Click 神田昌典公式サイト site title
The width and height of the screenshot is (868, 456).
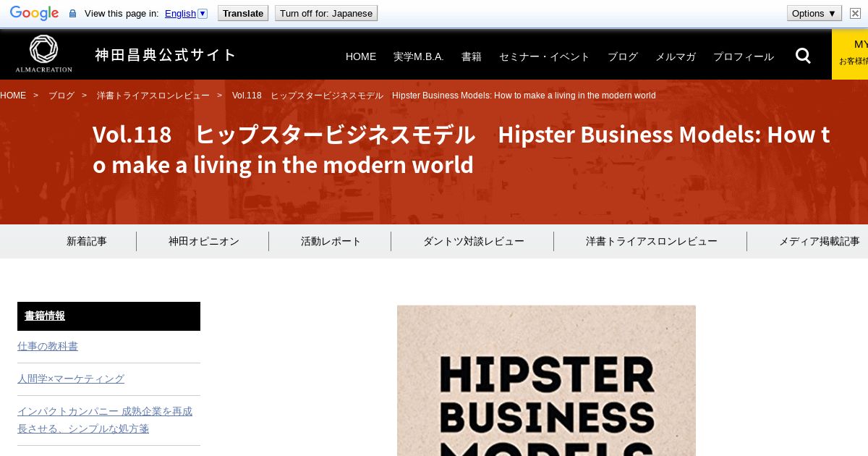[166, 55]
